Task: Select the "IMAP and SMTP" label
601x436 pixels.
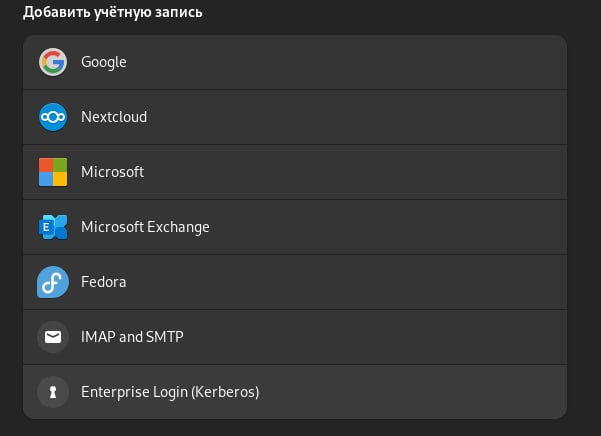Action: click(x=132, y=337)
